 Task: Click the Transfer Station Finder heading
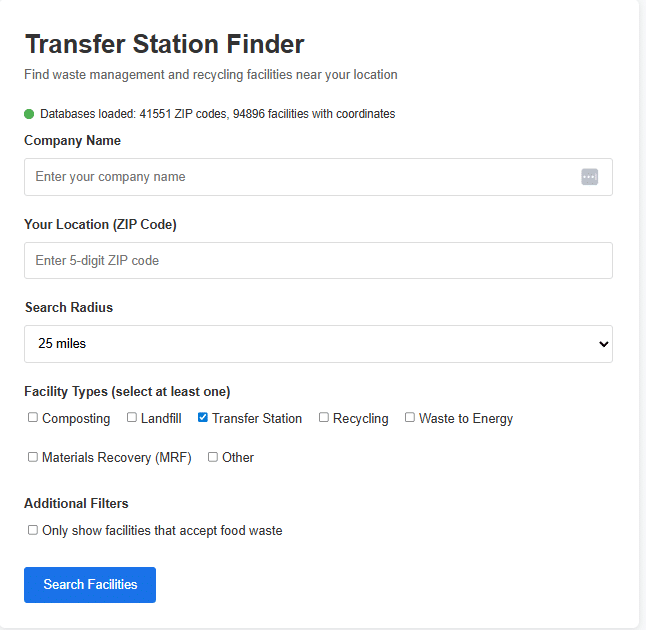point(165,44)
